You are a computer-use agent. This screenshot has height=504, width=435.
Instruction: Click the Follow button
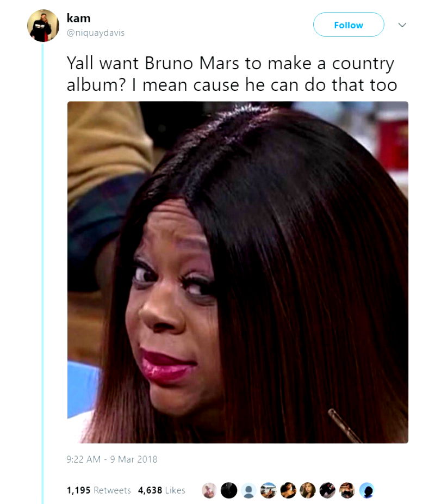click(x=349, y=24)
